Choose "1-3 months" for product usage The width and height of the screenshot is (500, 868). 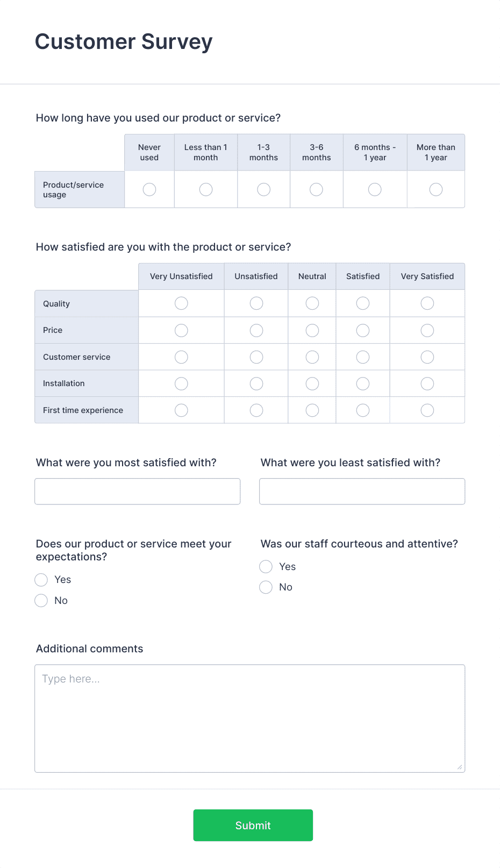click(263, 189)
